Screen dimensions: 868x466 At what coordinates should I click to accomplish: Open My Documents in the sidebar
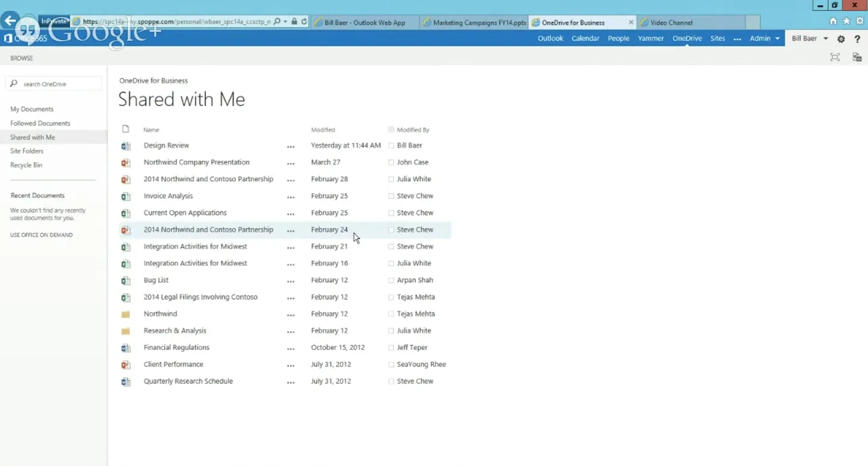tap(32, 109)
